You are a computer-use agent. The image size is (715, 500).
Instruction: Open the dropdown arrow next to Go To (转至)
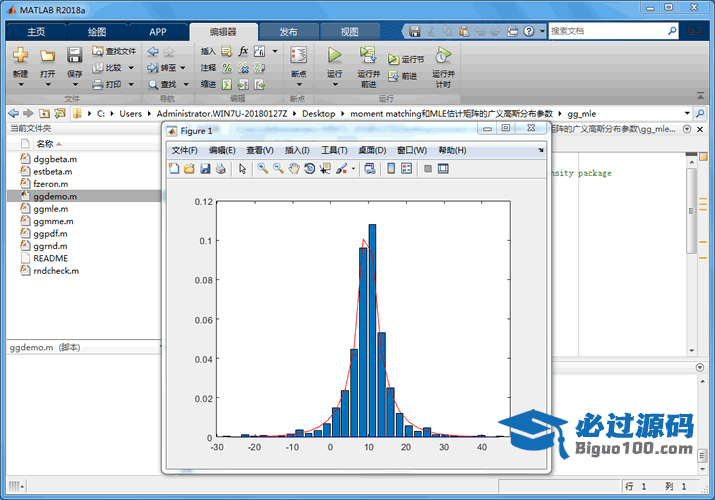[x=183, y=68]
